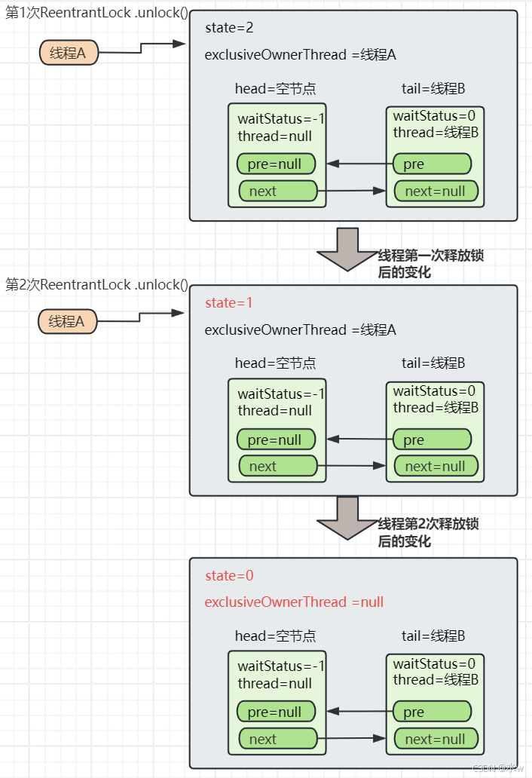Click 'waitStatus=-1' in the state=0 panel

coord(280,666)
